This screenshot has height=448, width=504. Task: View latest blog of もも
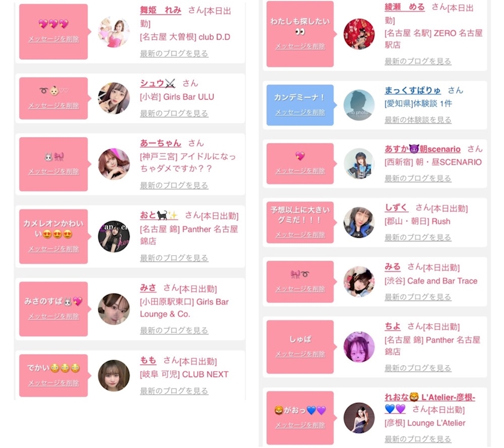174,391
